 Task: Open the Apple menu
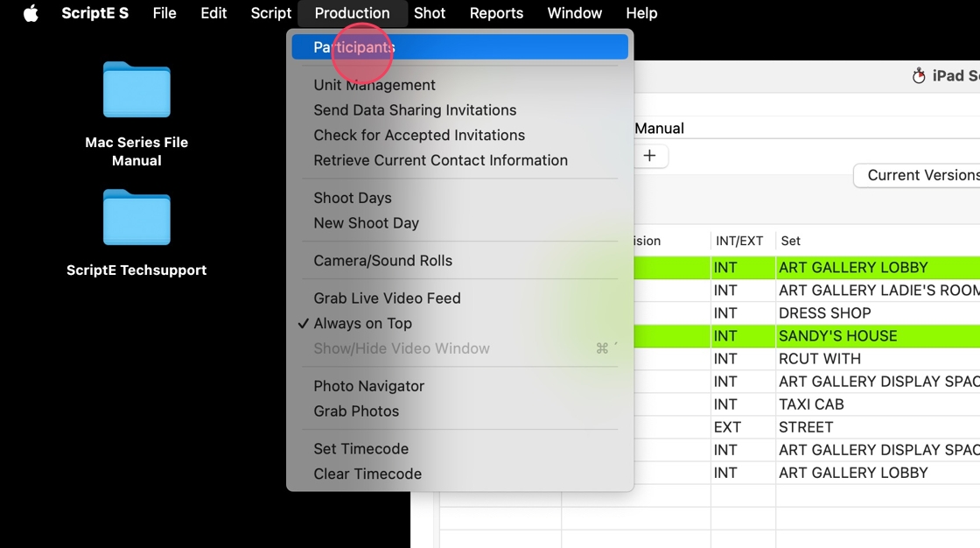(x=31, y=13)
